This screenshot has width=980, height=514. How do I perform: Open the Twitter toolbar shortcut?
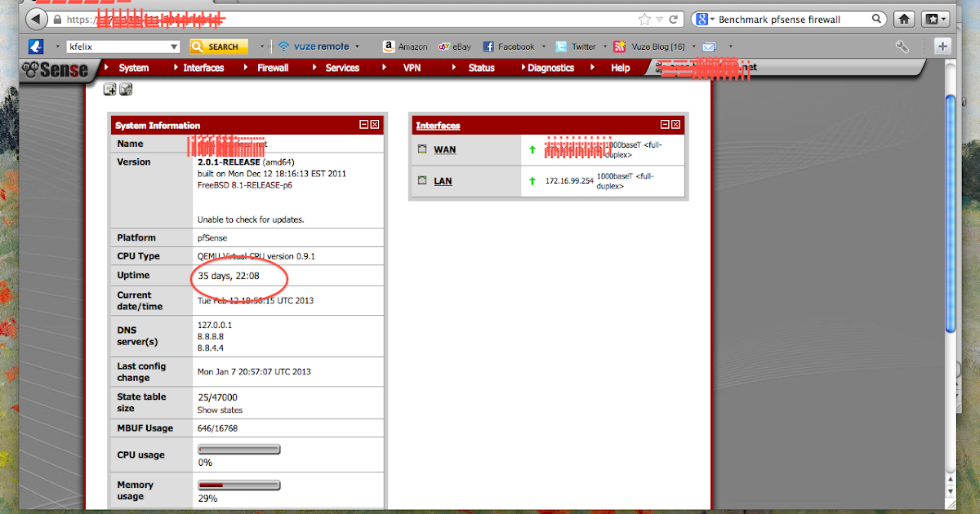point(576,47)
